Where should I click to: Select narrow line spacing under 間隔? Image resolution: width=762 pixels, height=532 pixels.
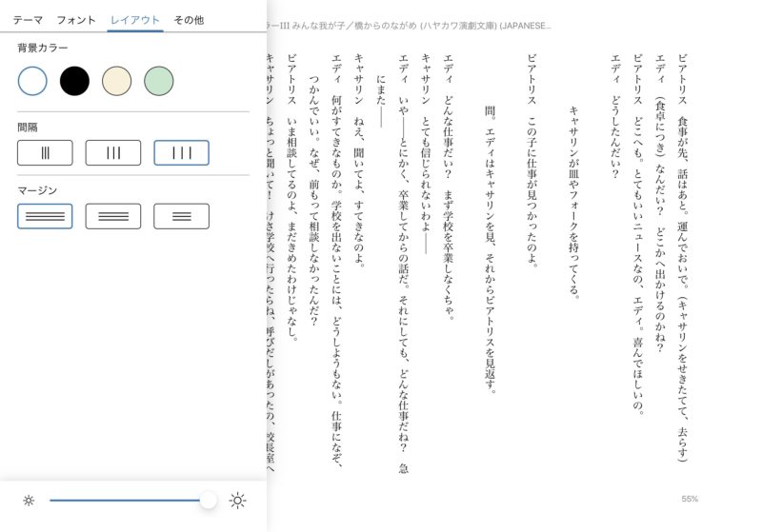(x=45, y=153)
